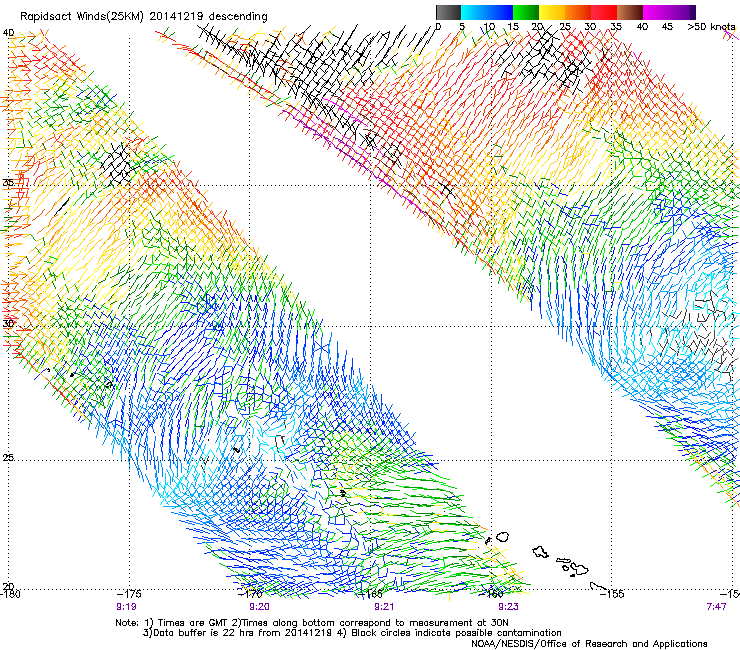
Task: Click the longitude label '-180'
Action: coord(10,594)
